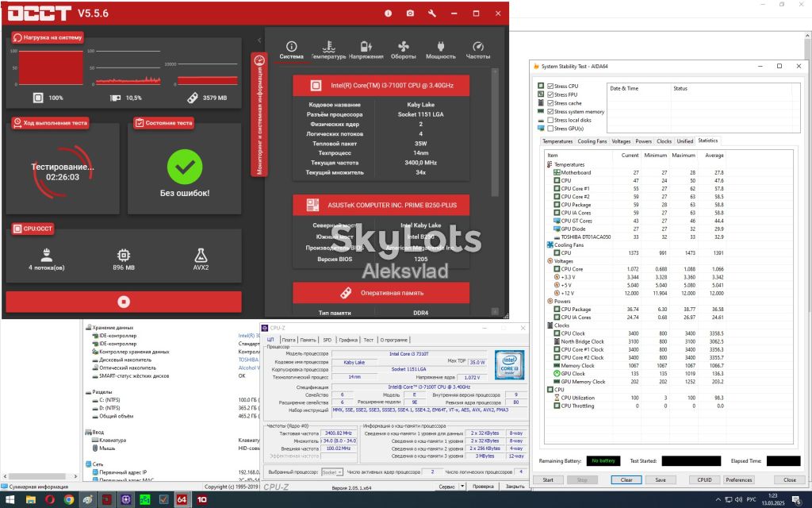Open the Windows notification center icon
This screenshot has width=812, height=508.
tap(796, 500)
